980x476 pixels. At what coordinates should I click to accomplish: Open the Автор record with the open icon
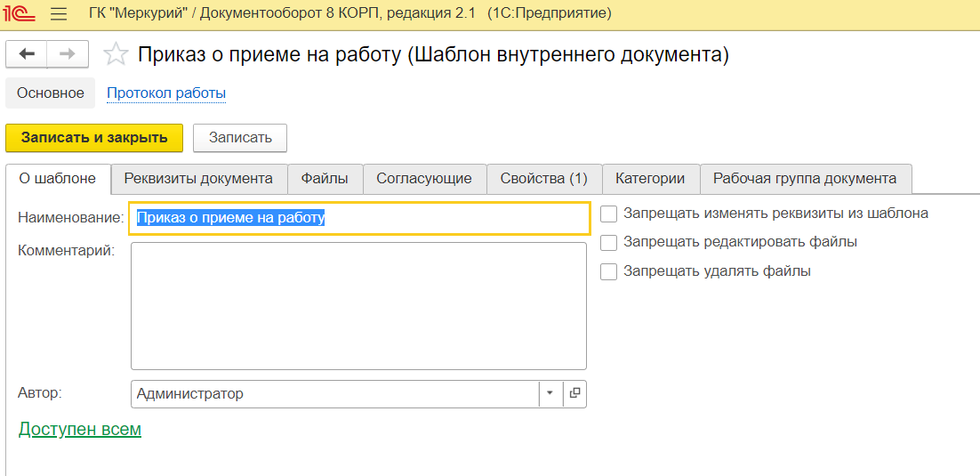[574, 393]
